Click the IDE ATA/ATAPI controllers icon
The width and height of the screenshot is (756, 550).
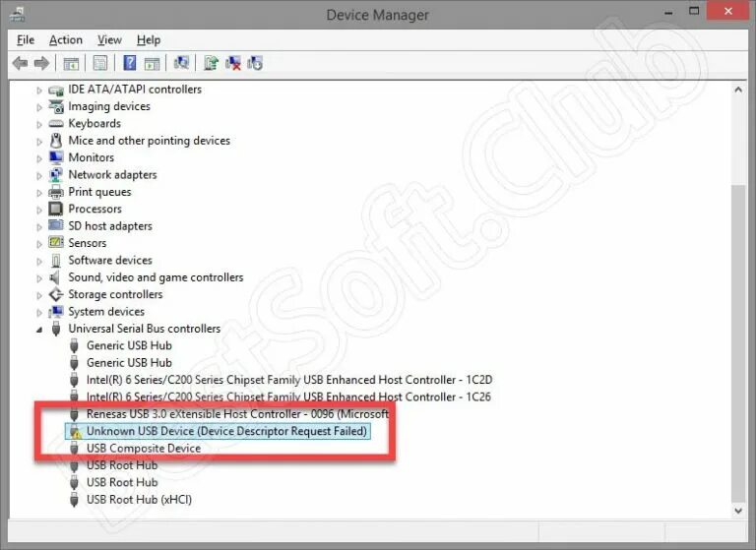click(x=56, y=90)
